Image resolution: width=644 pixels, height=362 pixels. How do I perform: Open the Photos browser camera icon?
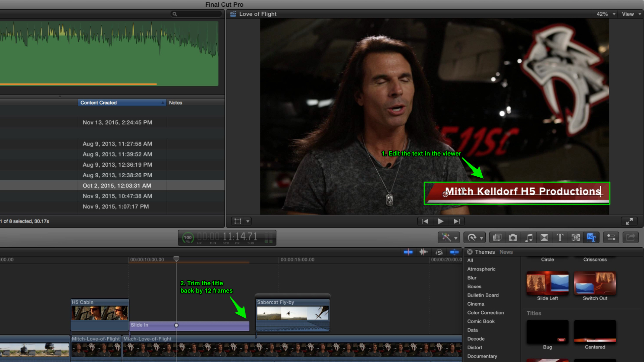coord(513,238)
